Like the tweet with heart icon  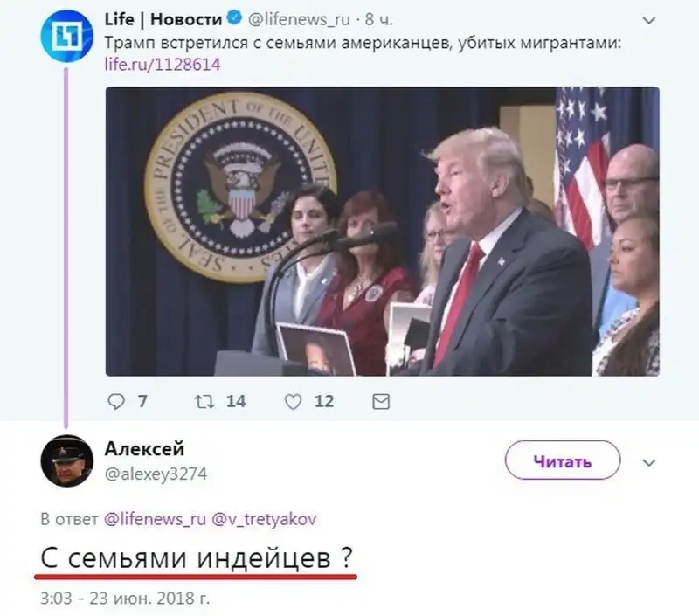293,402
